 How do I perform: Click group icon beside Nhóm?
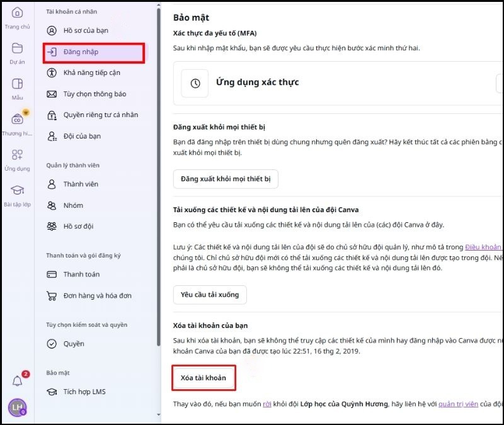(52, 205)
